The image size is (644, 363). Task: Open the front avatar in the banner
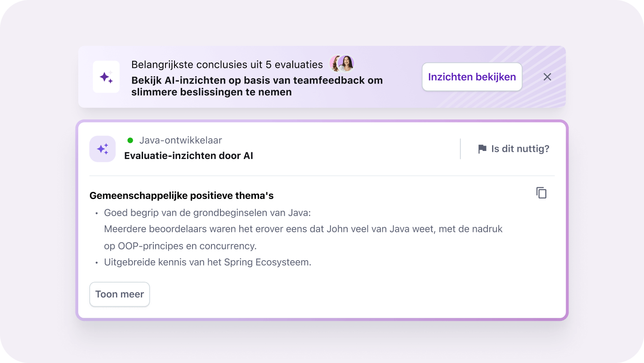point(346,64)
